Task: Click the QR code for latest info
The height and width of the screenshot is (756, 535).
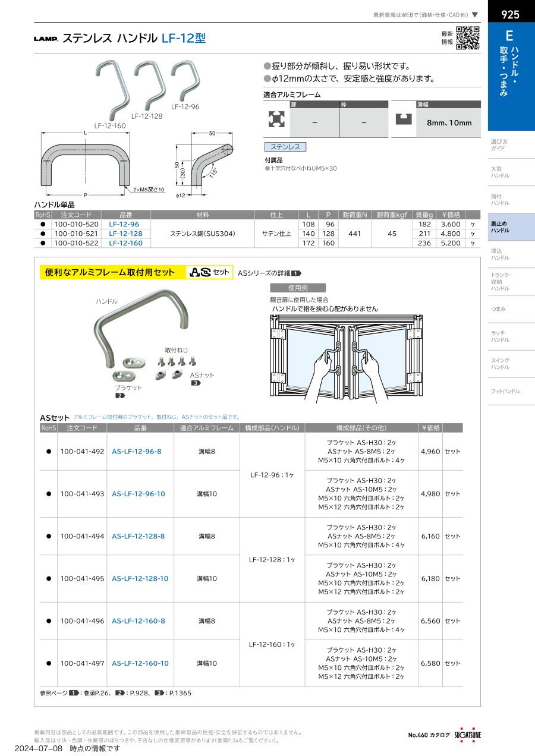Action: coord(468,38)
